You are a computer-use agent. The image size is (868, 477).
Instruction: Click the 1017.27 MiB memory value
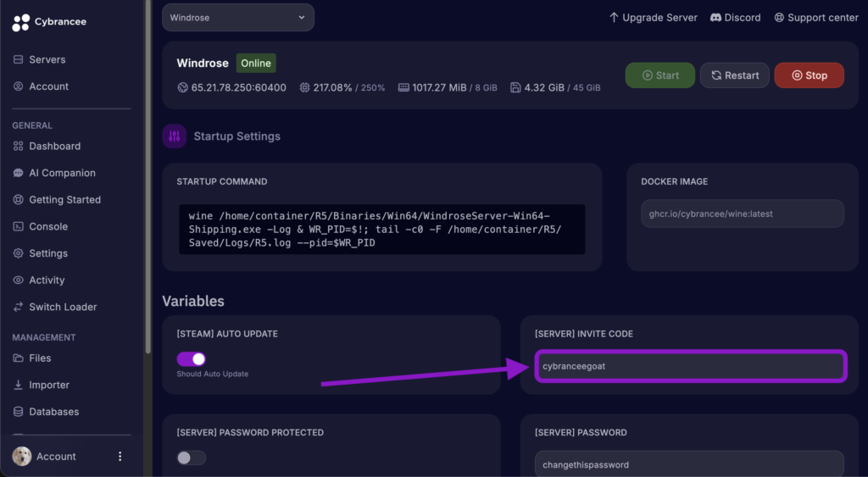(439, 87)
